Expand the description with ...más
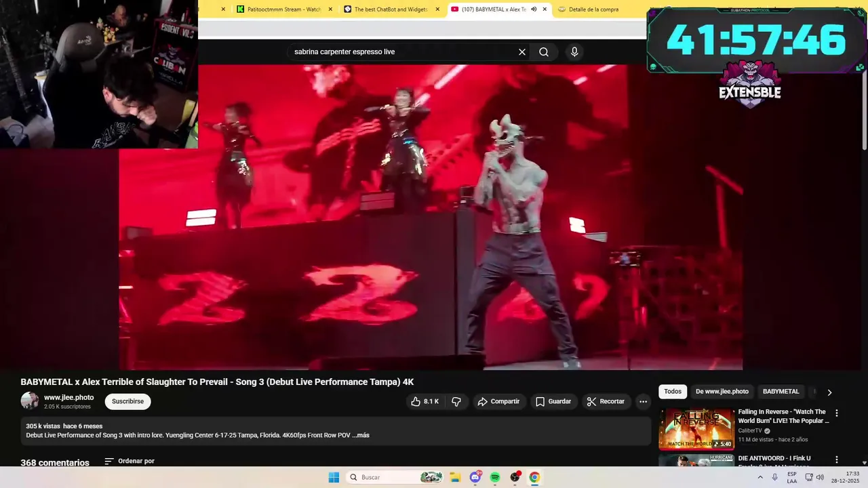This screenshot has width=868, height=488. [361, 435]
